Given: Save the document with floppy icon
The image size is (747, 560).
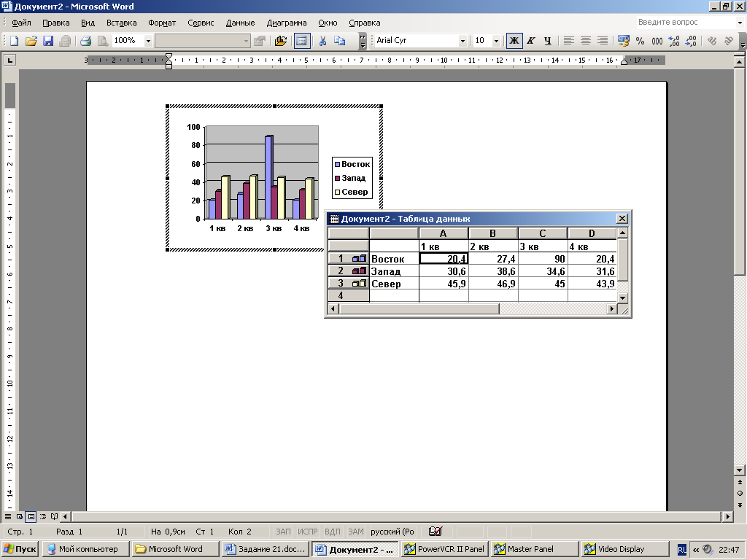Looking at the screenshot, I should point(47,41).
